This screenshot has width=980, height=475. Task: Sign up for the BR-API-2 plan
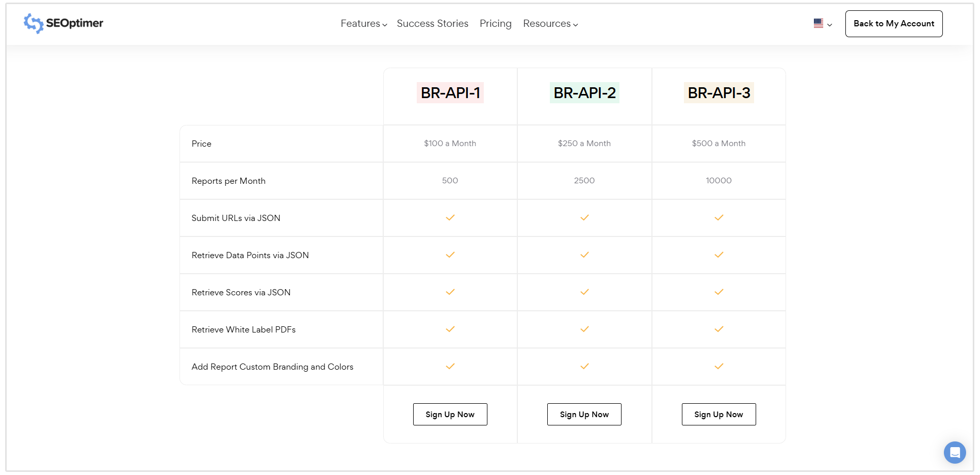(x=584, y=415)
